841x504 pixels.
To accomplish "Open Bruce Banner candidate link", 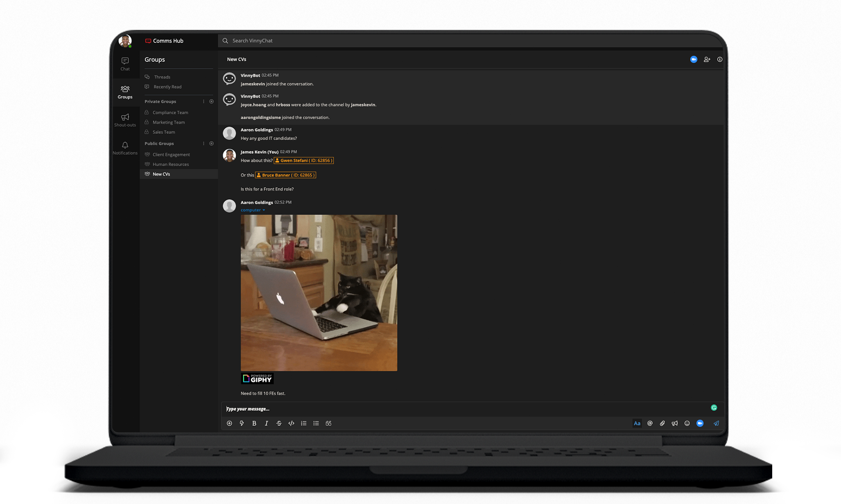I will click(285, 175).
